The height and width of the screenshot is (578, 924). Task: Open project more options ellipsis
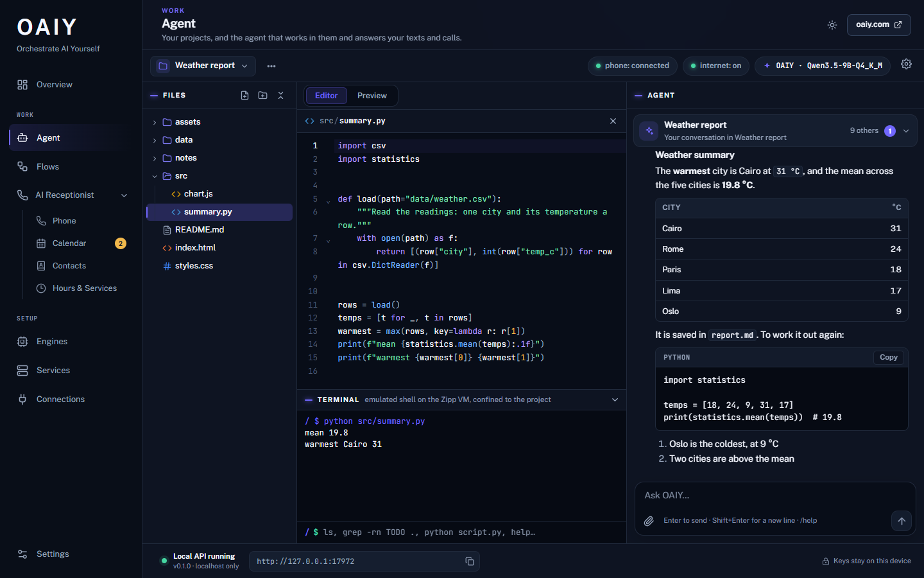point(271,66)
